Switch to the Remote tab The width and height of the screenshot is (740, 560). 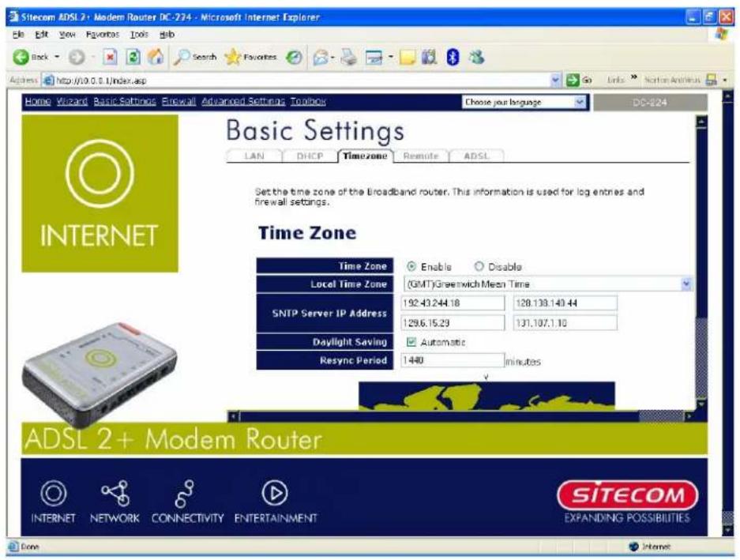(x=420, y=156)
